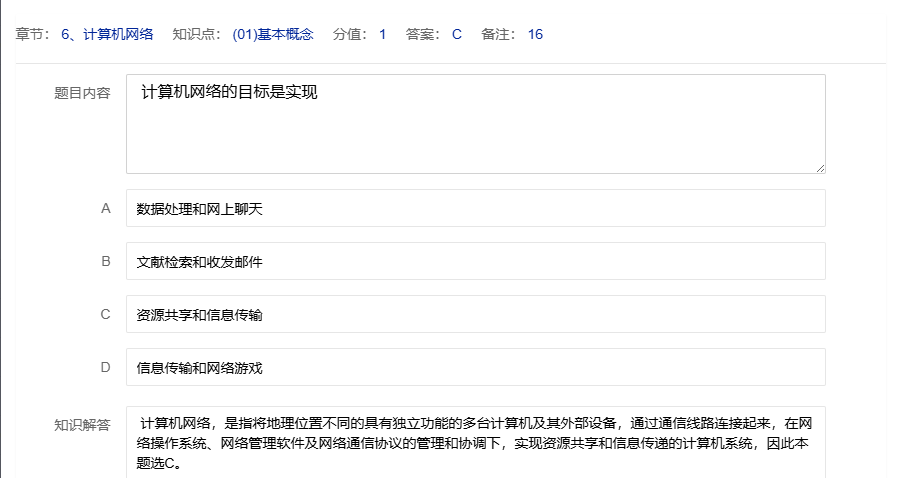Select option B field 文献检索和收发邮件
Viewport: 901px width, 478px height.
(x=475, y=262)
